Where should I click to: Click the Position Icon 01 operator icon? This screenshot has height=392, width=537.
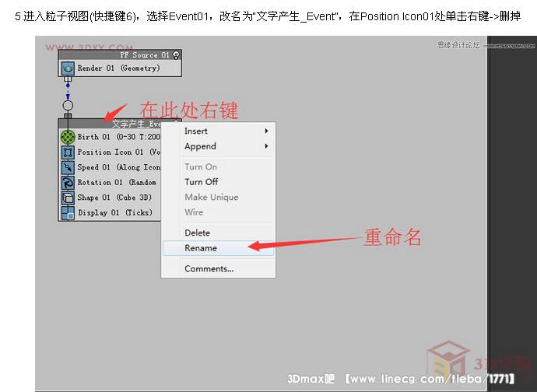[x=68, y=152]
